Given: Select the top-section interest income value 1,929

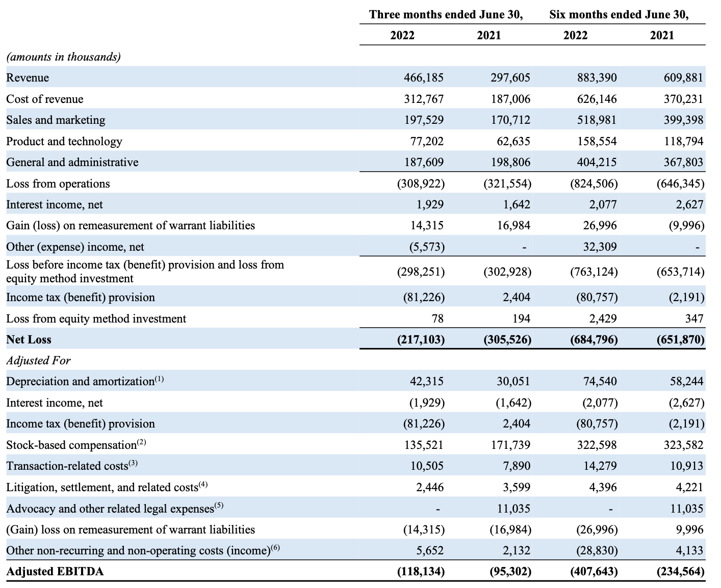Looking at the screenshot, I should [x=431, y=204].
